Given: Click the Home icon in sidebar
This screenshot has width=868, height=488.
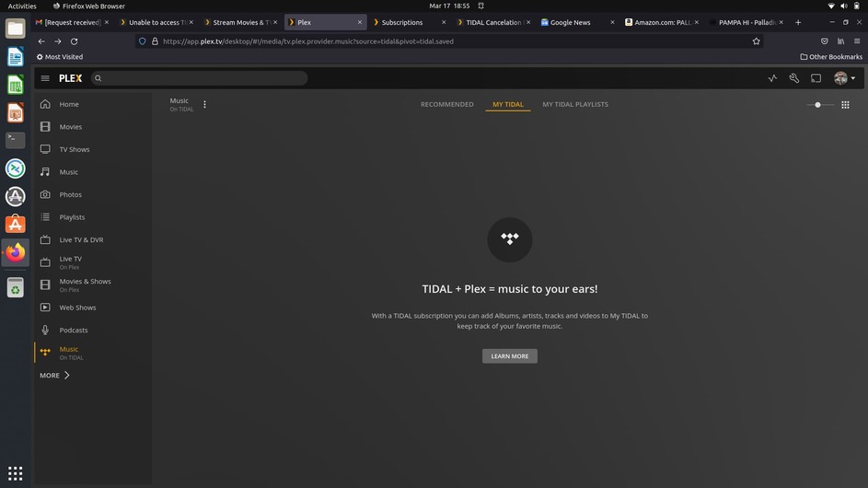Looking at the screenshot, I should point(45,104).
